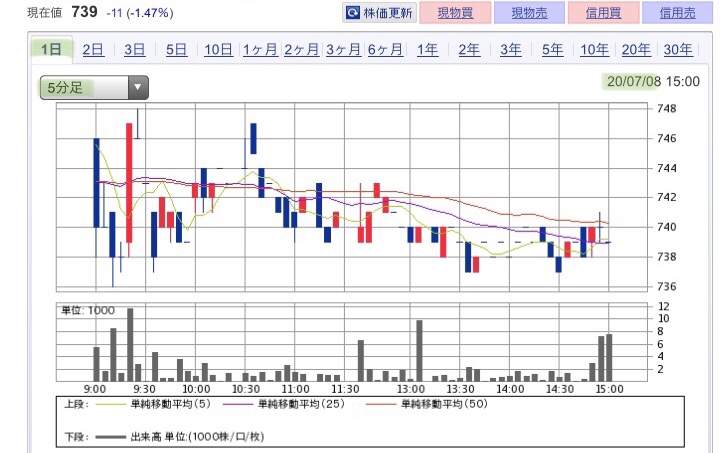Switch to the 3日 chart range
This screenshot has height=453, width=723.
click(135, 49)
